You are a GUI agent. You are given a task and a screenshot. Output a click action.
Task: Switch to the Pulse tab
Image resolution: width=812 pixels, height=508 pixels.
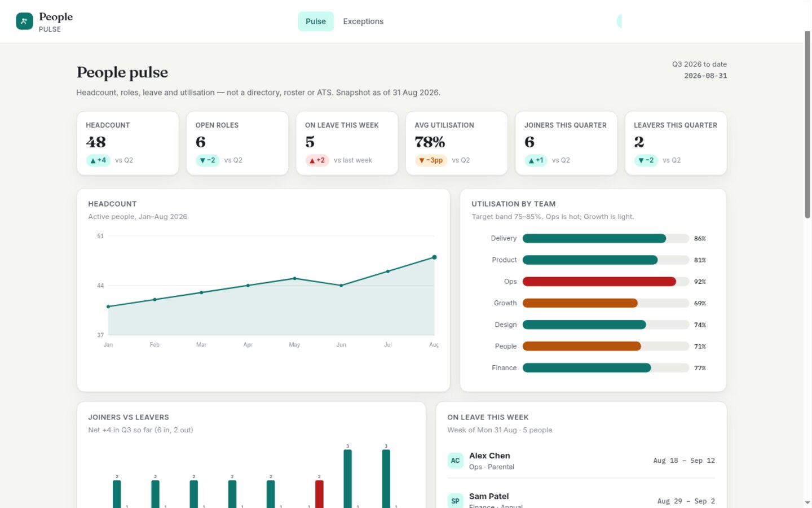click(316, 21)
